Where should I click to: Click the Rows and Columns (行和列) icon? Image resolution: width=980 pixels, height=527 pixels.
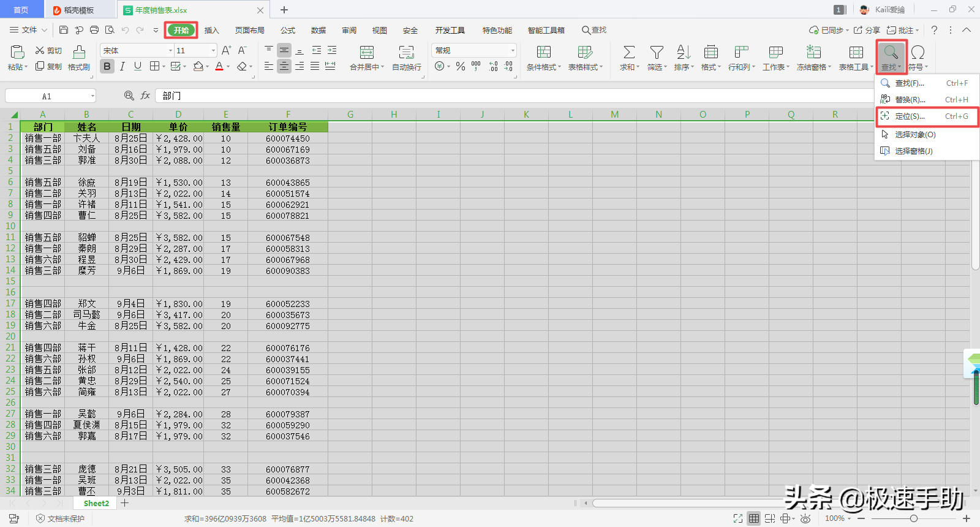point(742,52)
